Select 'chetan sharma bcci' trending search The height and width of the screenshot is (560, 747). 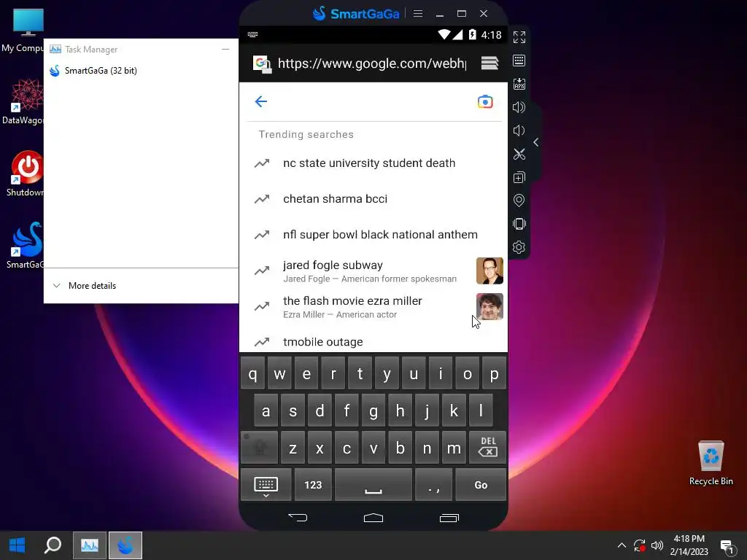click(x=373, y=198)
